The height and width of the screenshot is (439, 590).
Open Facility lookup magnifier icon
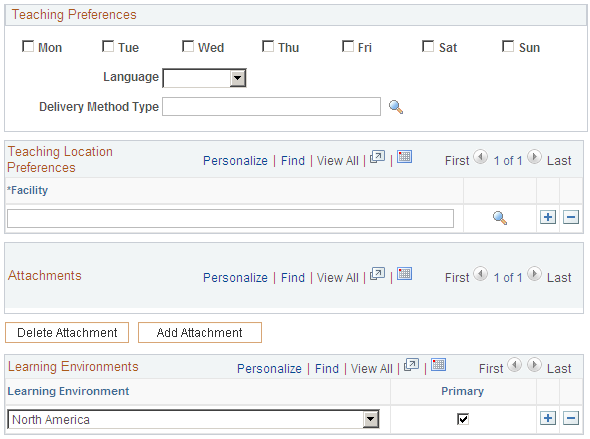(x=500, y=218)
